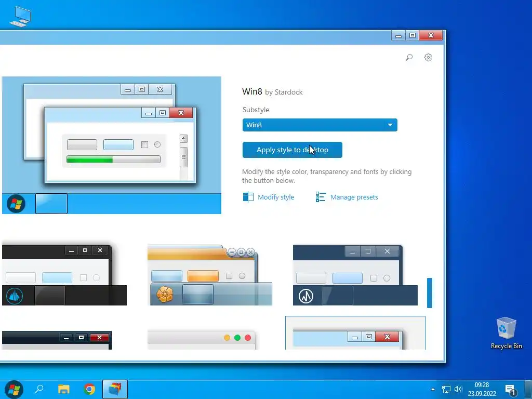Open the Windows Start menu

click(x=14, y=389)
